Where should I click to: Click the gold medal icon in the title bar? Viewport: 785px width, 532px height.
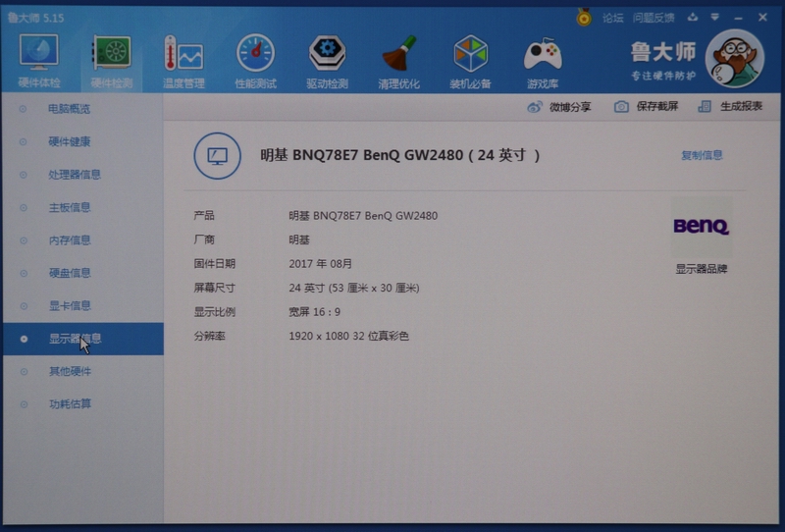pyautogui.click(x=584, y=18)
